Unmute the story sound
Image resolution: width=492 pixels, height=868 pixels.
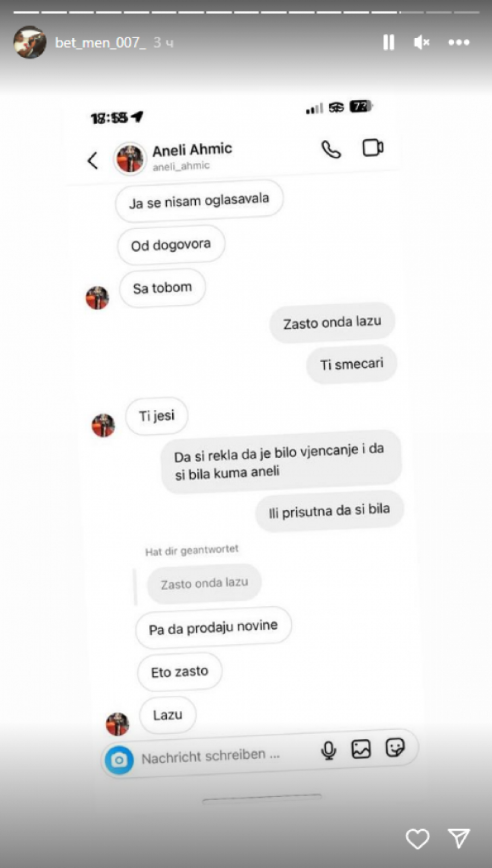pyautogui.click(x=421, y=42)
